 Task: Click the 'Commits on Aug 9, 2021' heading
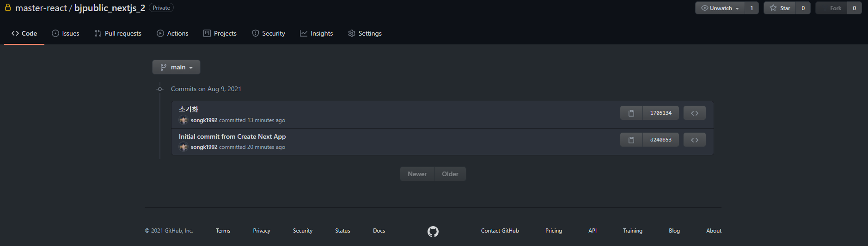(x=206, y=89)
